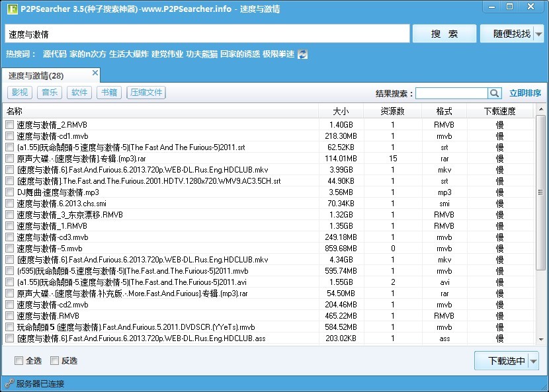Tick the 反选 checkbox
The width and height of the screenshot is (549, 392).
56,360
